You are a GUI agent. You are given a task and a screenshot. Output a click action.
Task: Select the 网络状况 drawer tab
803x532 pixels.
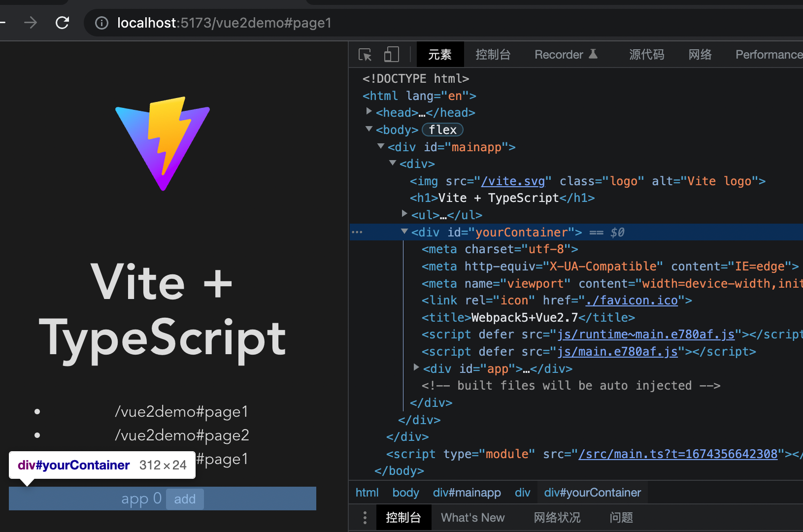tap(557, 518)
